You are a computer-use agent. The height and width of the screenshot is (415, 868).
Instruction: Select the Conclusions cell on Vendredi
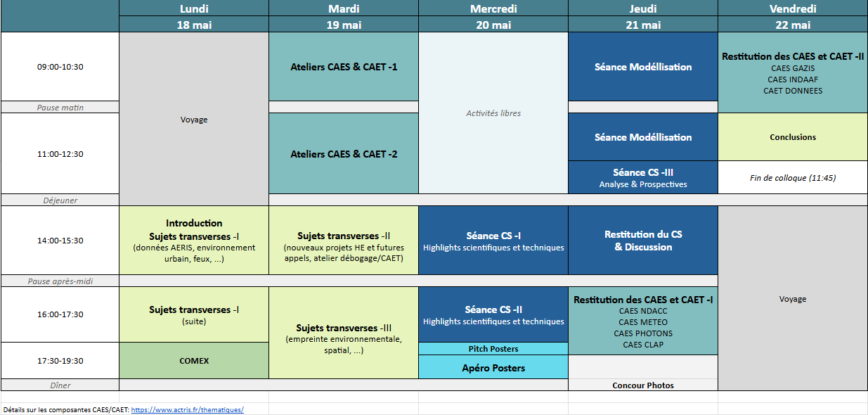pos(793,137)
